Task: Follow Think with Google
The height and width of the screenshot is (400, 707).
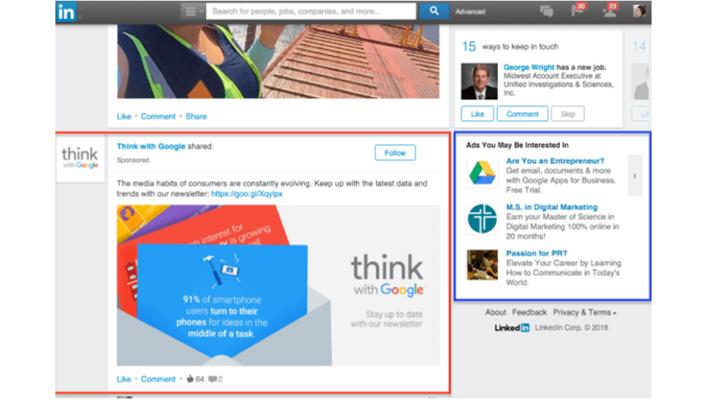Action: click(395, 153)
